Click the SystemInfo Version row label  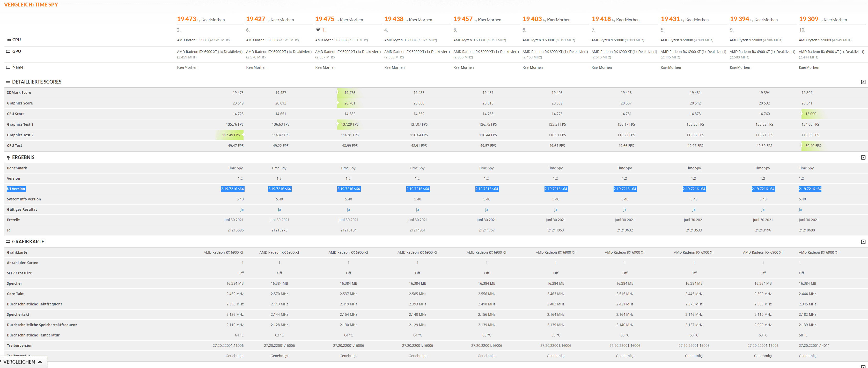click(x=24, y=199)
